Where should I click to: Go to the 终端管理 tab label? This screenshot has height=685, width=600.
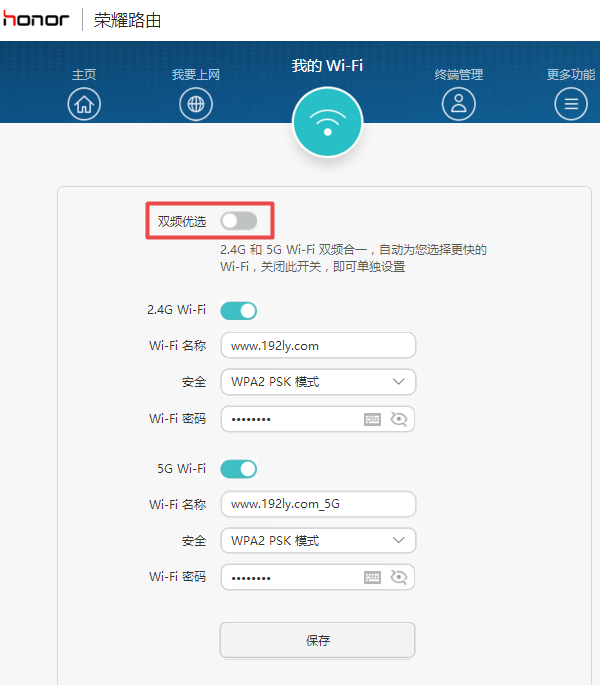pos(459,75)
